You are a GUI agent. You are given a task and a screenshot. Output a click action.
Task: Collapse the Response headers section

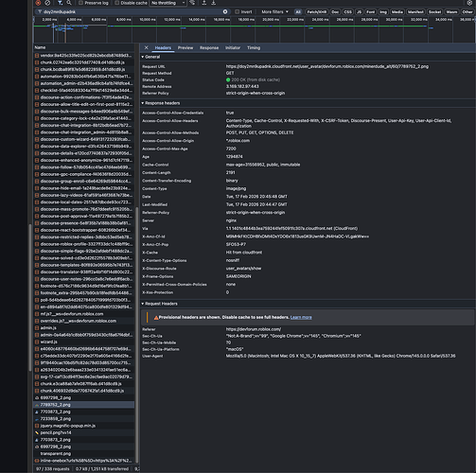click(161, 103)
